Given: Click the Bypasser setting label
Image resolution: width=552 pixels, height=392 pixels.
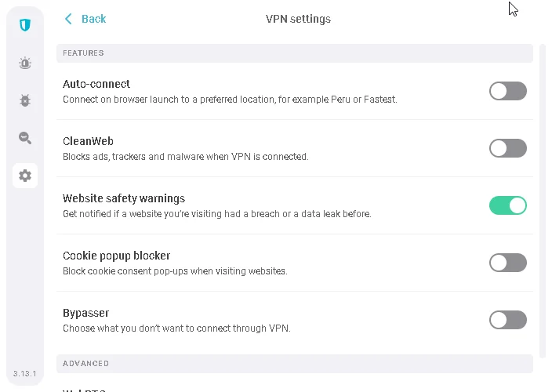Looking at the screenshot, I should click(x=85, y=313).
